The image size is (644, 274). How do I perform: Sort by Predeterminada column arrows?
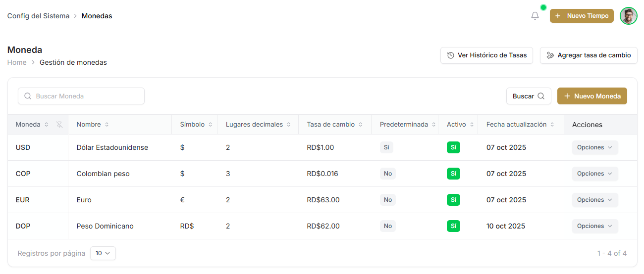433,125
